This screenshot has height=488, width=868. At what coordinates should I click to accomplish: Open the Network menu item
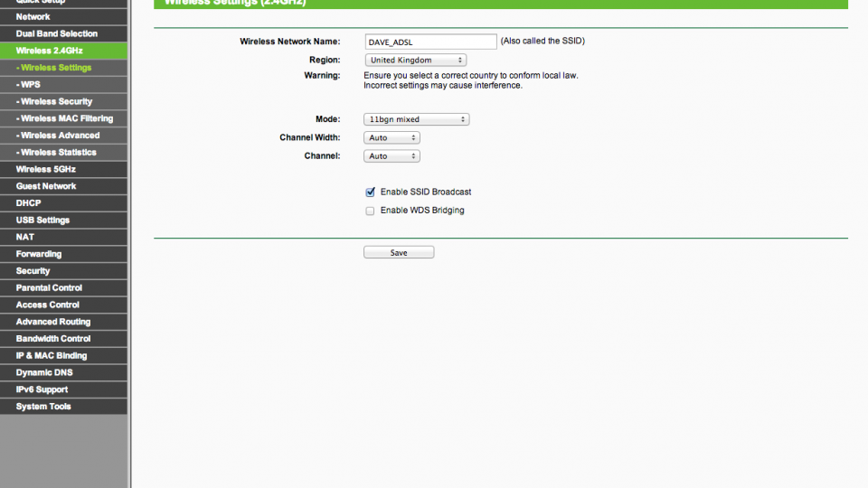click(63, 16)
